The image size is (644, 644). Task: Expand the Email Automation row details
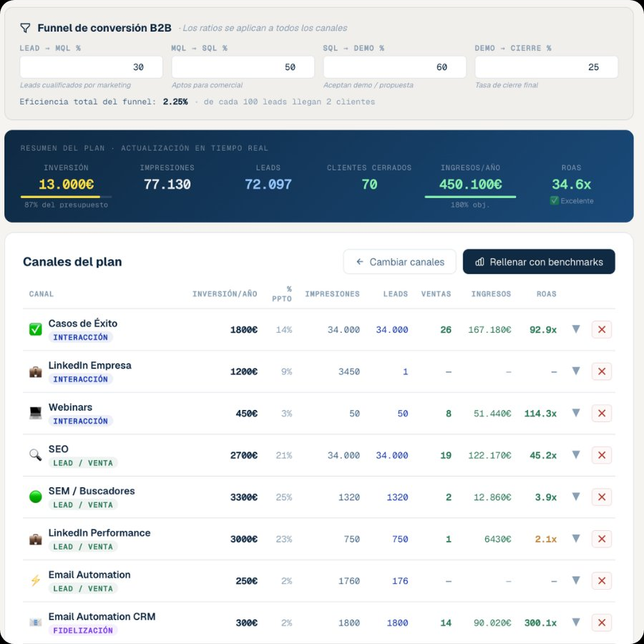tap(576, 580)
